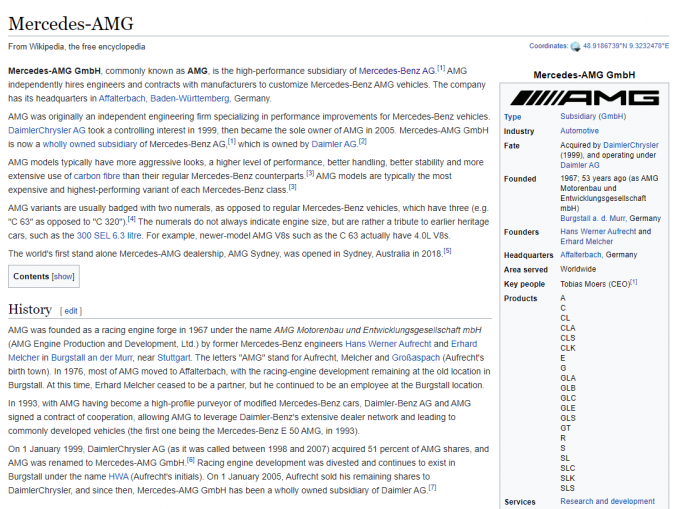This screenshot has width=678, height=509.
Task: Open coordinates link 48.9186739°N 9.3232478°E
Action: (x=626, y=46)
